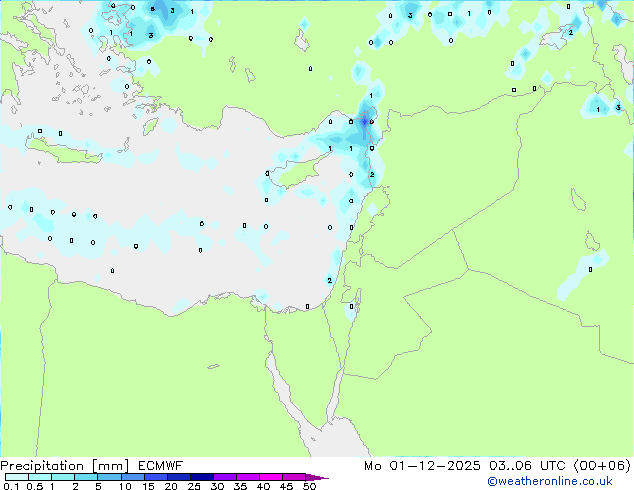
Task: Pick the 10–15 mm blue legend swatch
Action: tap(133, 477)
